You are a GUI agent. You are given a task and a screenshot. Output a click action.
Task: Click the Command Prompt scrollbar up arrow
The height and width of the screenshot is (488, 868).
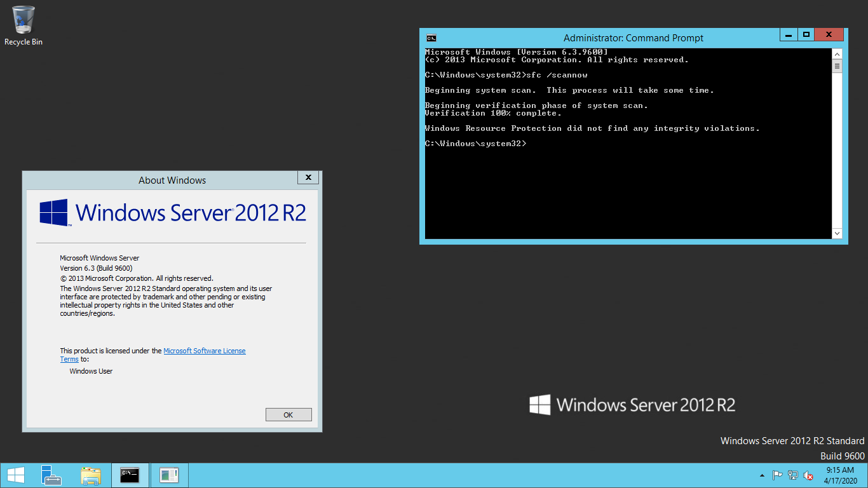837,53
